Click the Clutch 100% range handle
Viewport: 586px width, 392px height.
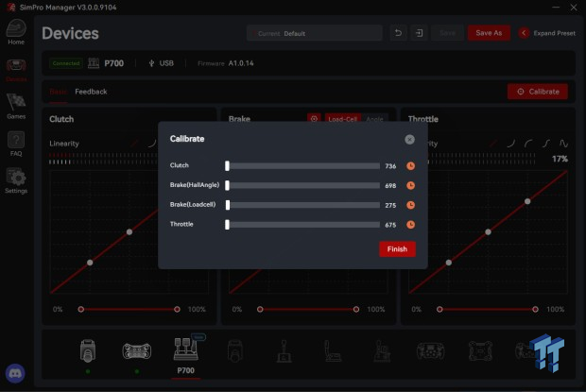[177, 309]
